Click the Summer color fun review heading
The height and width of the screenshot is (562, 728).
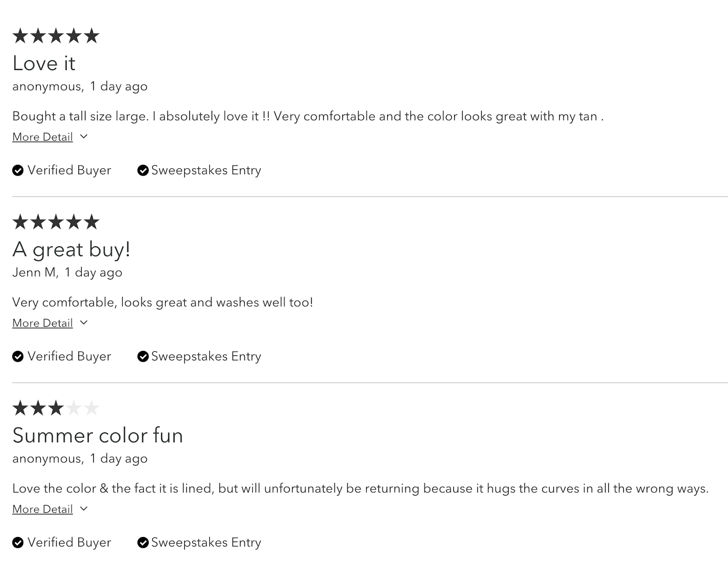[x=97, y=435]
